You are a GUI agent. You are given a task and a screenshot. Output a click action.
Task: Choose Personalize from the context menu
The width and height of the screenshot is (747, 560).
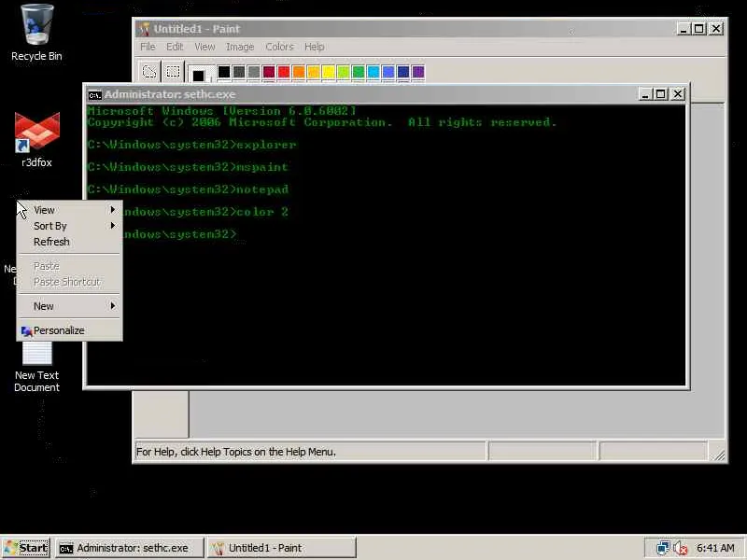69,330
